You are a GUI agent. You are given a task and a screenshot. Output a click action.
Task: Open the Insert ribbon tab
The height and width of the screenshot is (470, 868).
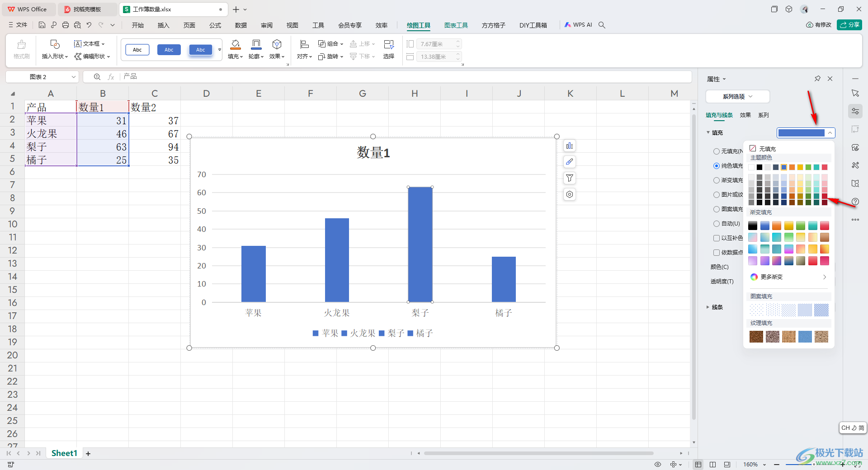[x=163, y=25]
